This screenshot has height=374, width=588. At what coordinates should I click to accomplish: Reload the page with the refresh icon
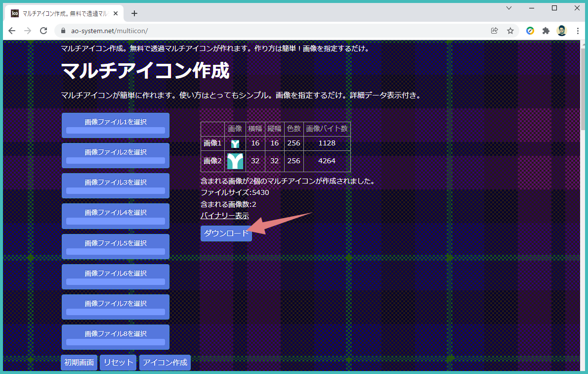pyautogui.click(x=43, y=30)
